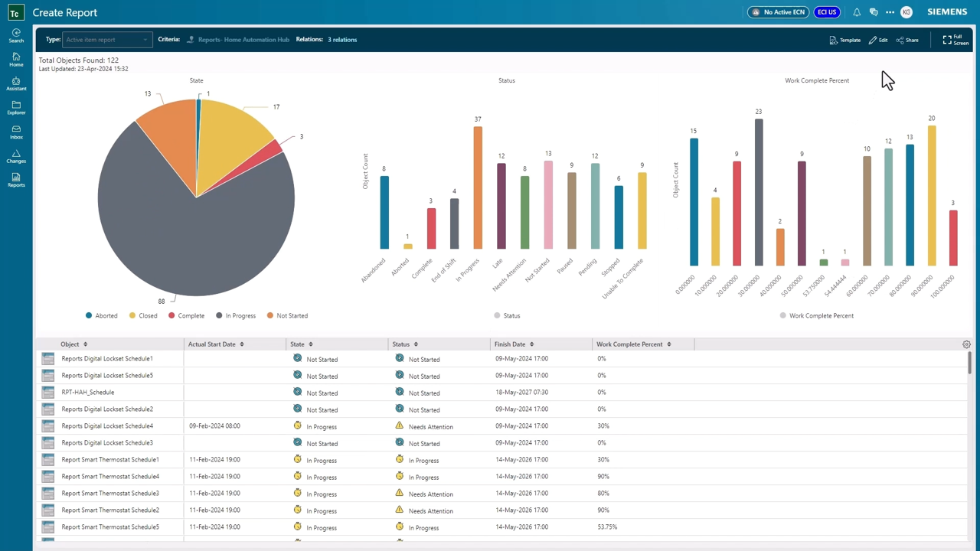This screenshot has width=980, height=551.
Task: Click the Edit report button
Action: [x=878, y=40]
